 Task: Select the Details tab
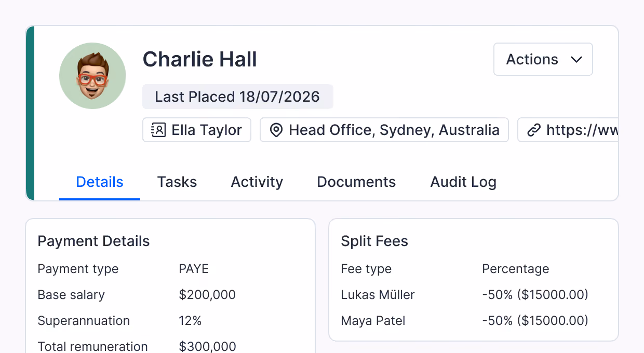(x=100, y=182)
